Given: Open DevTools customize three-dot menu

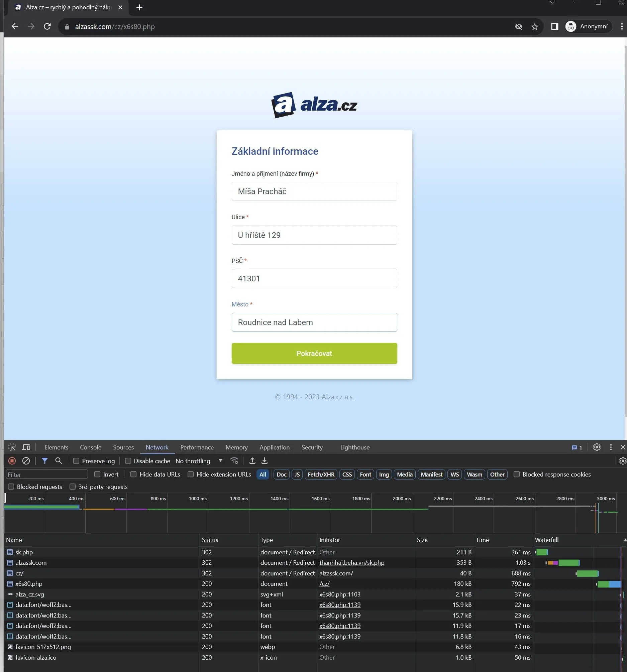Looking at the screenshot, I should point(611,447).
